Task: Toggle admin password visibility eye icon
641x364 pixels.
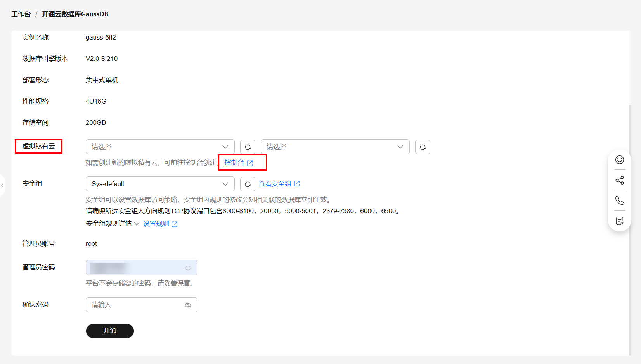Action: [x=188, y=268]
